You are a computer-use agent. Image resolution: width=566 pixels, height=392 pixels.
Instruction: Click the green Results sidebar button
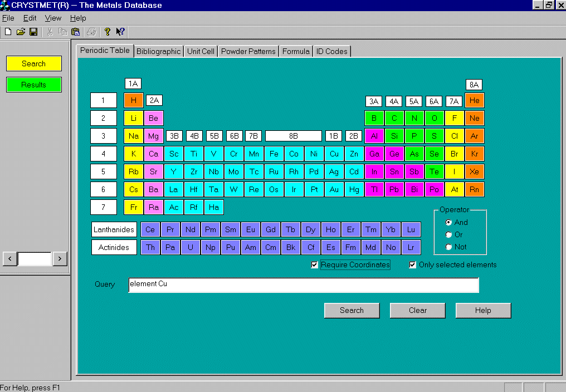(x=33, y=85)
